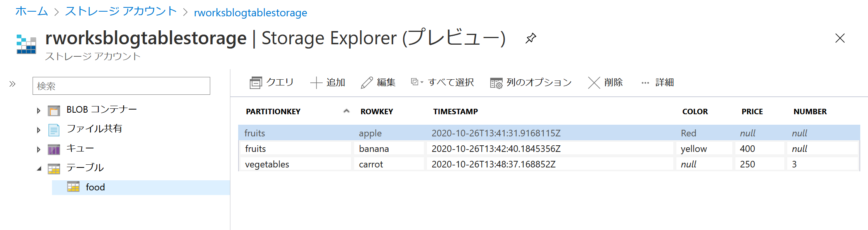
Task: Click the storage account icon beside the title
Action: (x=26, y=44)
